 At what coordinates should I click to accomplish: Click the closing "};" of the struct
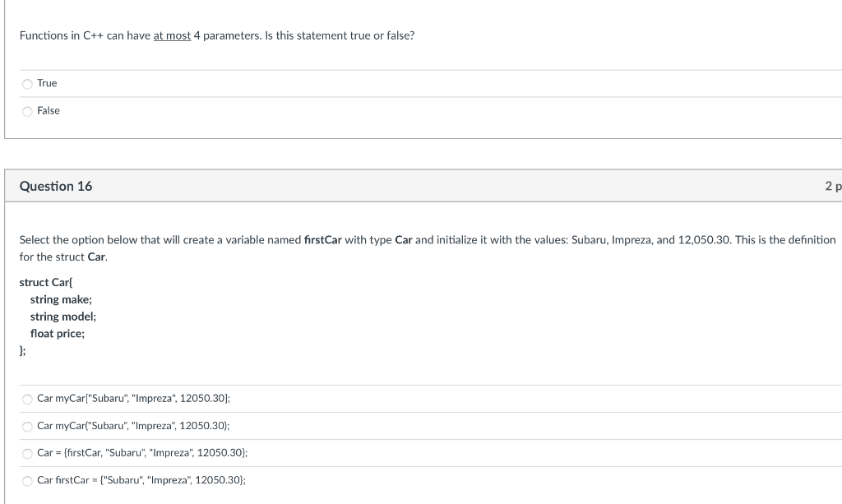22,350
